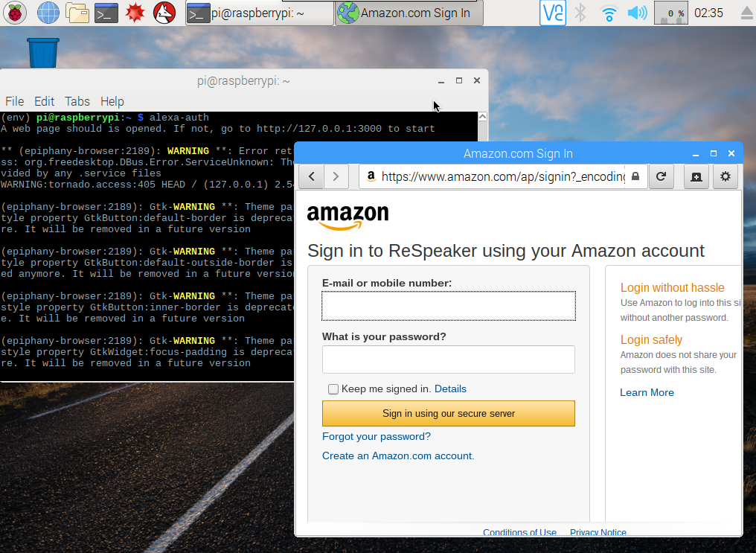The height and width of the screenshot is (553, 756).
Task: Open the terminal Help menu
Action: pos(112,101)
